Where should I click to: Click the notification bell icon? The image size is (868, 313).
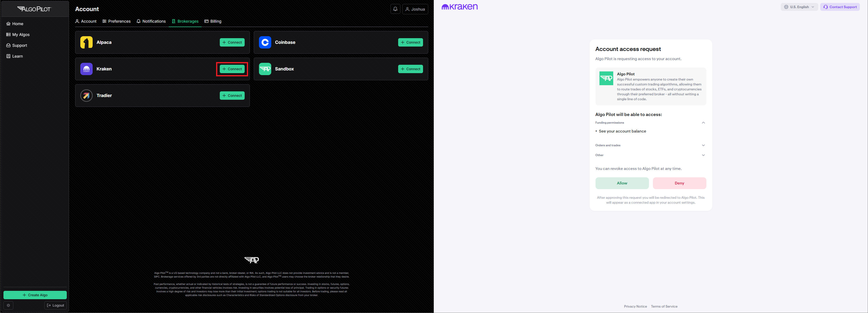[x=395, y=9]
